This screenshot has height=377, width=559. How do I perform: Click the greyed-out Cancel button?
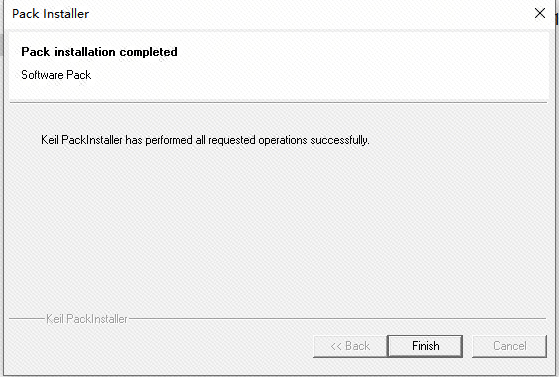pos(509,346)
